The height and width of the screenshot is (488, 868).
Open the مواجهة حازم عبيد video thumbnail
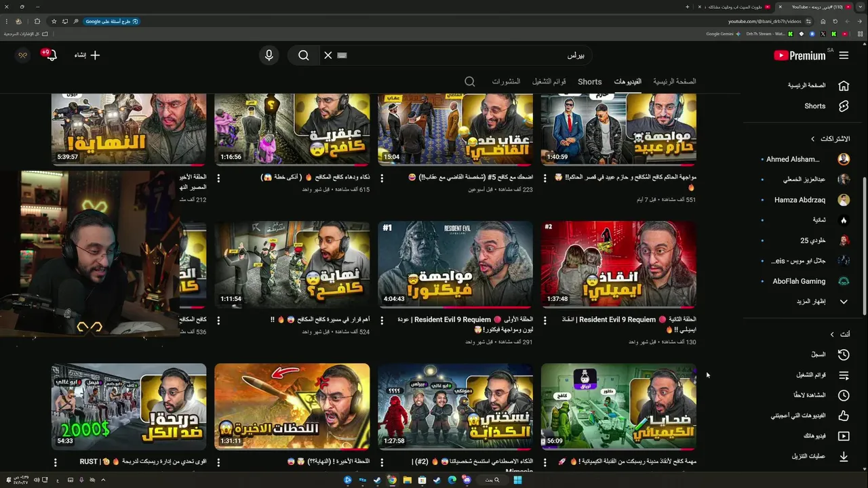pos(618,129)
